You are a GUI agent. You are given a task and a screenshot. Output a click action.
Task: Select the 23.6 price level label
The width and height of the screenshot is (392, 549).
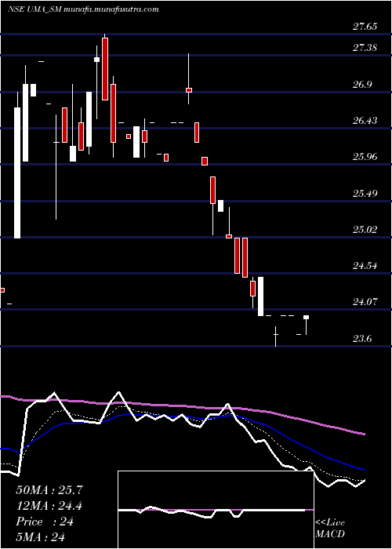pyautogui.click(x=362, y=338)
